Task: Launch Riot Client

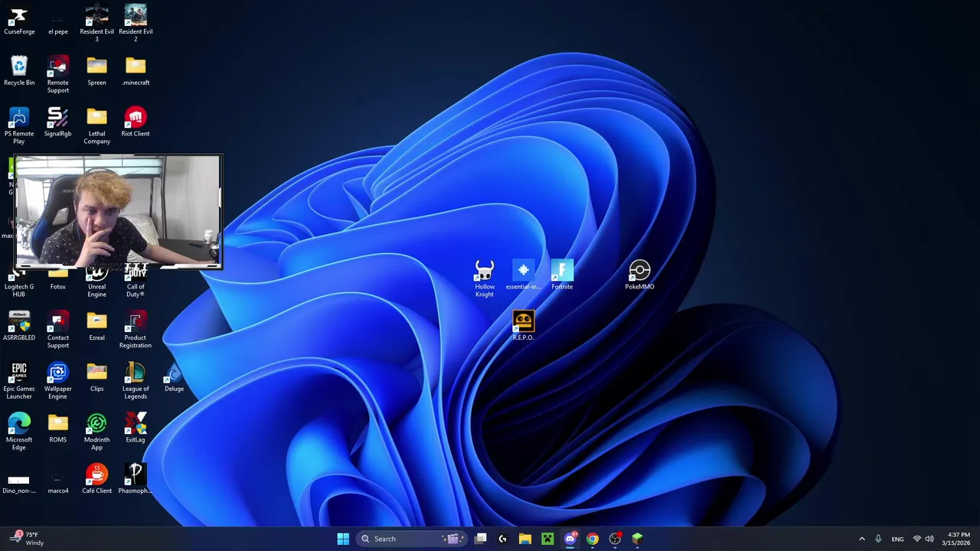Action: [x=136, y=122]
